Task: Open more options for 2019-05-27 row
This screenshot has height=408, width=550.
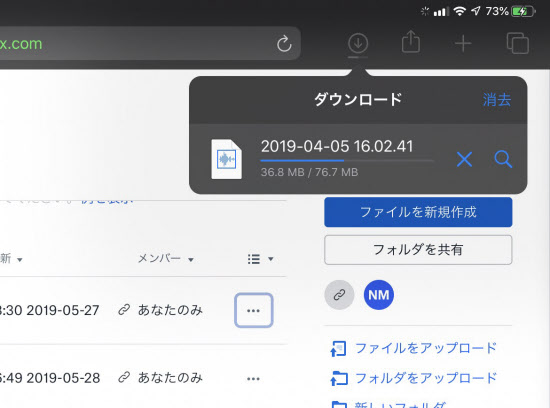Action: pyautogui.click(x=254, y=310)
